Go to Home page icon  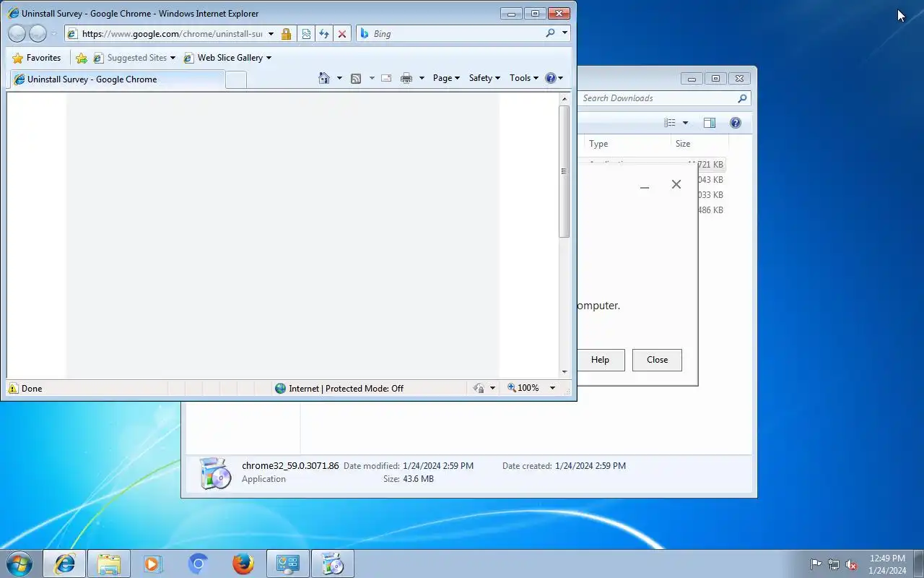(324, 78)
